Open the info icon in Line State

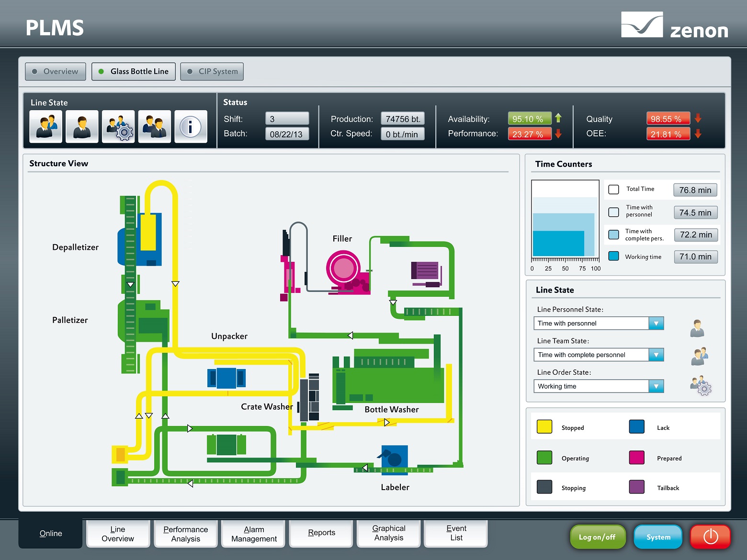pos(191,127)
